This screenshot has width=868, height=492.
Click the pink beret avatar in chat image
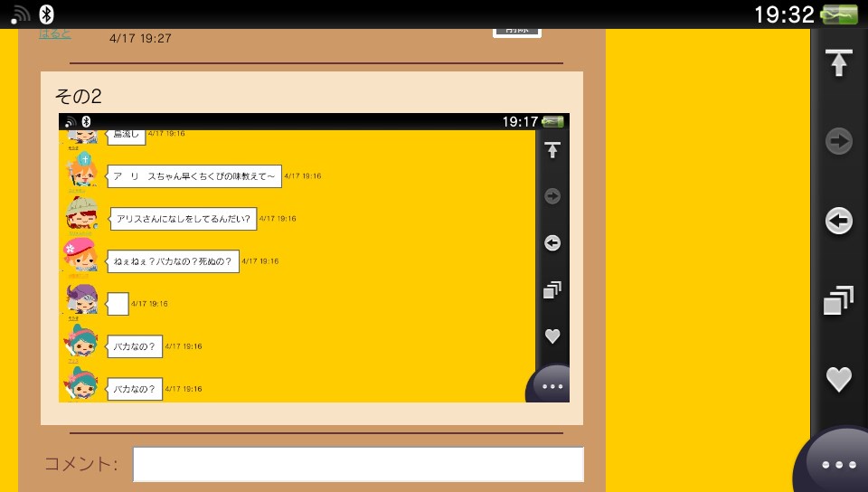coord(80,256)
